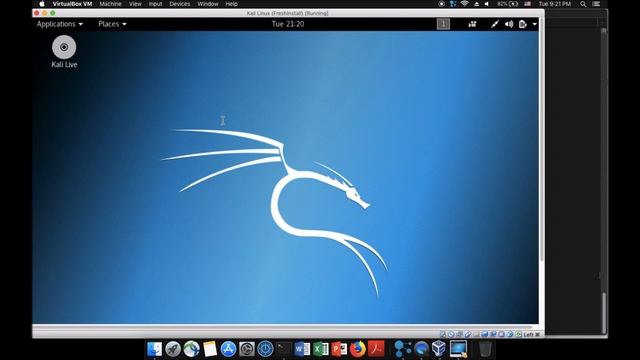
Task: Open the Kali Places menu
Action: (x=112, y=24)
